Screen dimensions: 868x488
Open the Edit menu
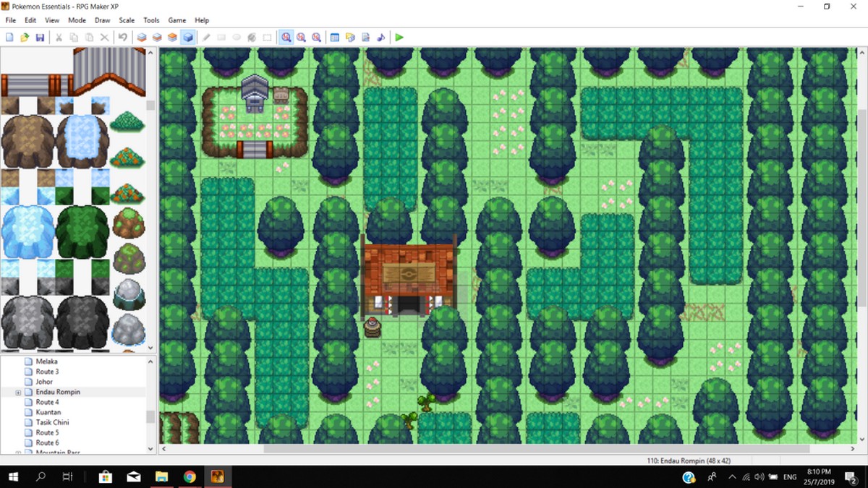pyautogui.click(x=30, y=20)
